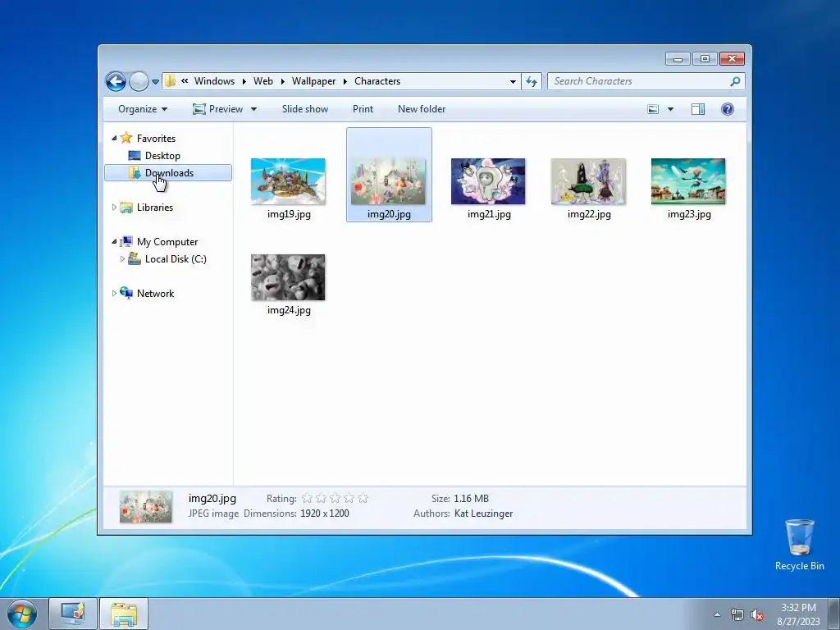Click the Search Characters input field
This screenshot has width=840, height=630.
click(640, 81)
